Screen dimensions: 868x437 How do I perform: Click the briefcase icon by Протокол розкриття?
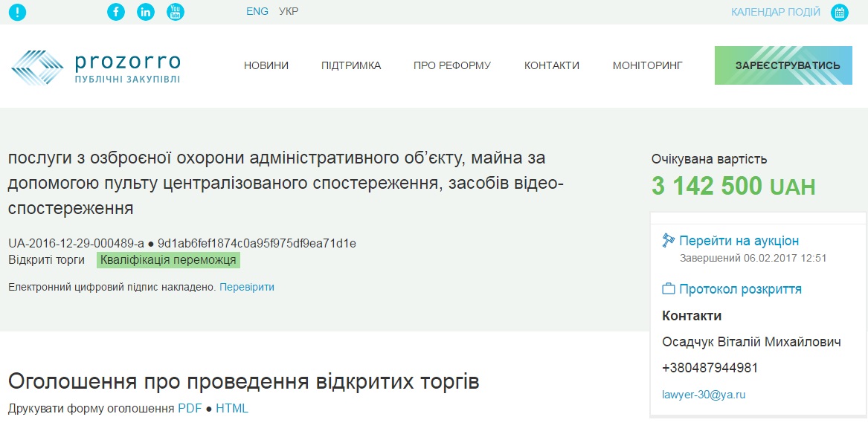pos(668,289)
